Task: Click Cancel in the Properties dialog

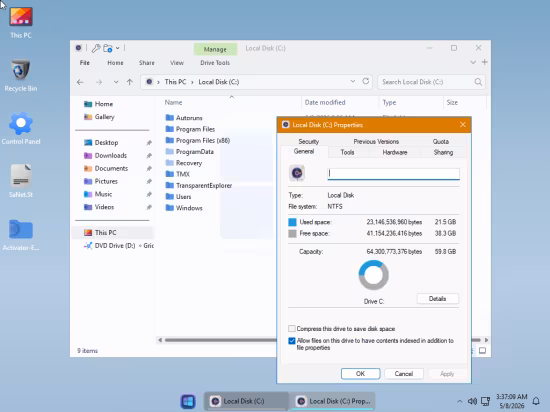Action: click(404, 374)
